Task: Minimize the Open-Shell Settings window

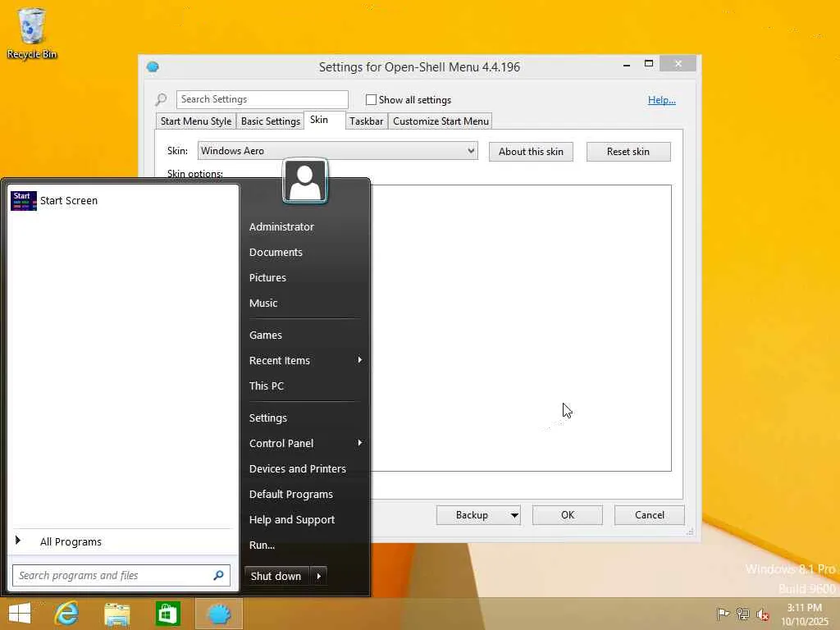Action: (627, 64)
